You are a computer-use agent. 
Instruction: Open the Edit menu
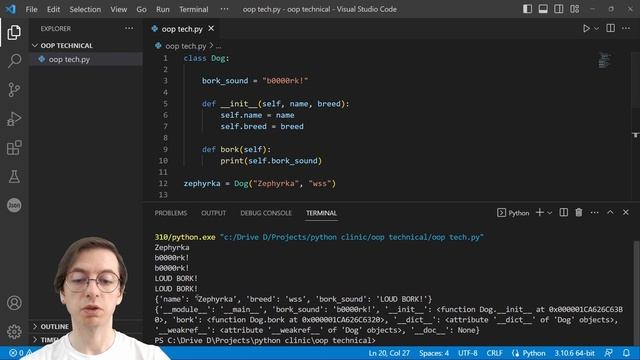point(53,9)
